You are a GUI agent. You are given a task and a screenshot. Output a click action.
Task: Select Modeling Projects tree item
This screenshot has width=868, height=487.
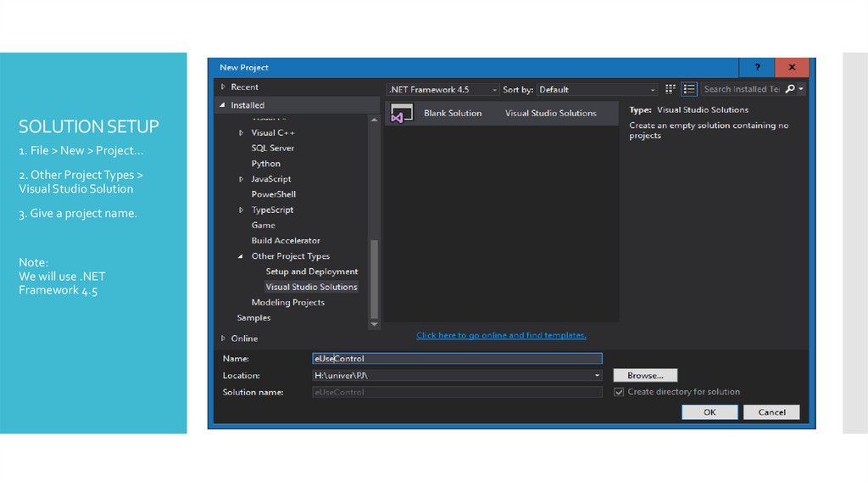pyautogui.click(x=288, y=303)
